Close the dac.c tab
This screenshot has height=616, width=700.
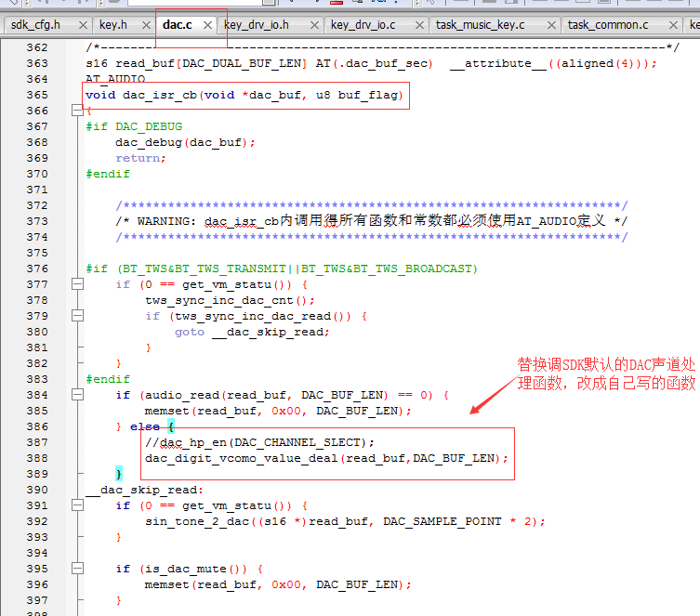[207, 25]
